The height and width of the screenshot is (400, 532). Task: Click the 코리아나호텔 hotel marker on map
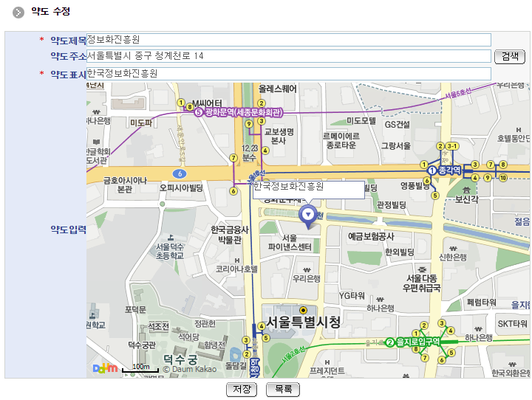click(x=236, y=260)
